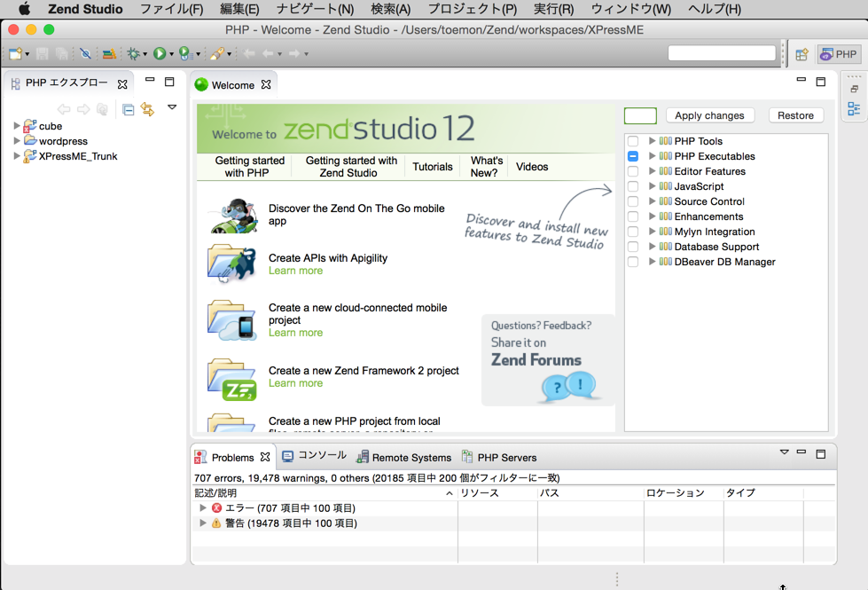The width and height of the screenshot is (868, 590).
Task: Expand the XPressME_Trunk project node
Action: (x=17, y=155)
